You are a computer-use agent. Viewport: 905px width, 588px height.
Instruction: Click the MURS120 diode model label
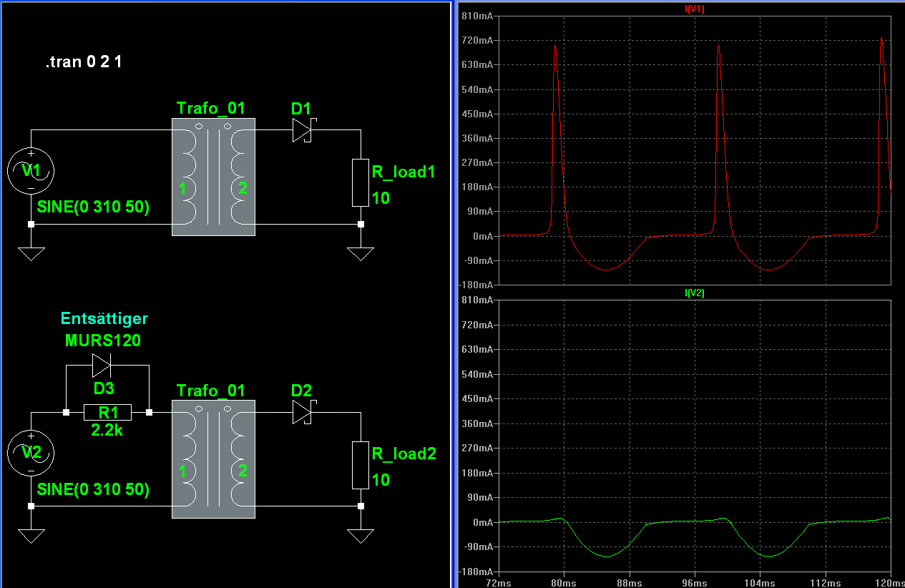click(103, 340)
